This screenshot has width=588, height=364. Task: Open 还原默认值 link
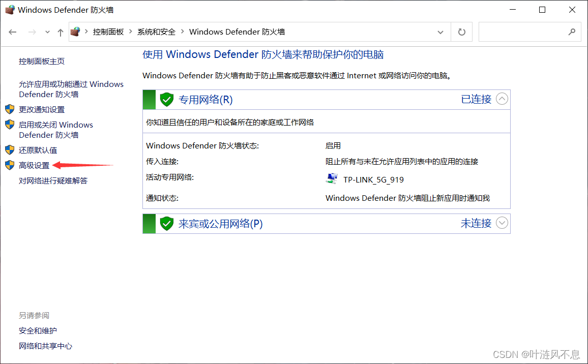coord(38,150)
